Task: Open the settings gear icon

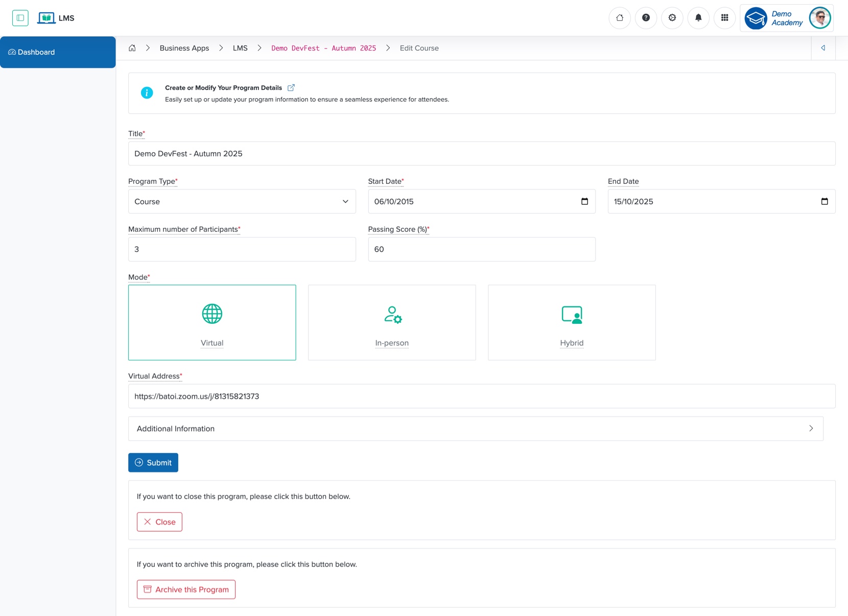Action: pyautogui.click(x=672, y=18)
